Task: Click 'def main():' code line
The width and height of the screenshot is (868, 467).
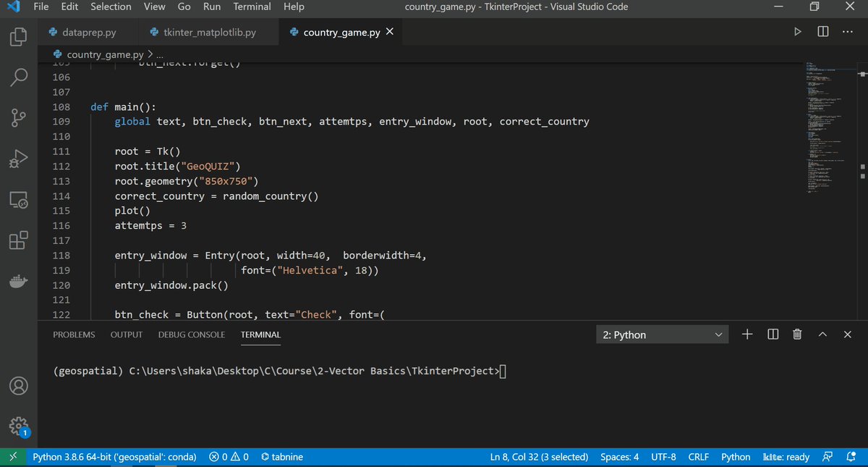Action: [122, 107]
